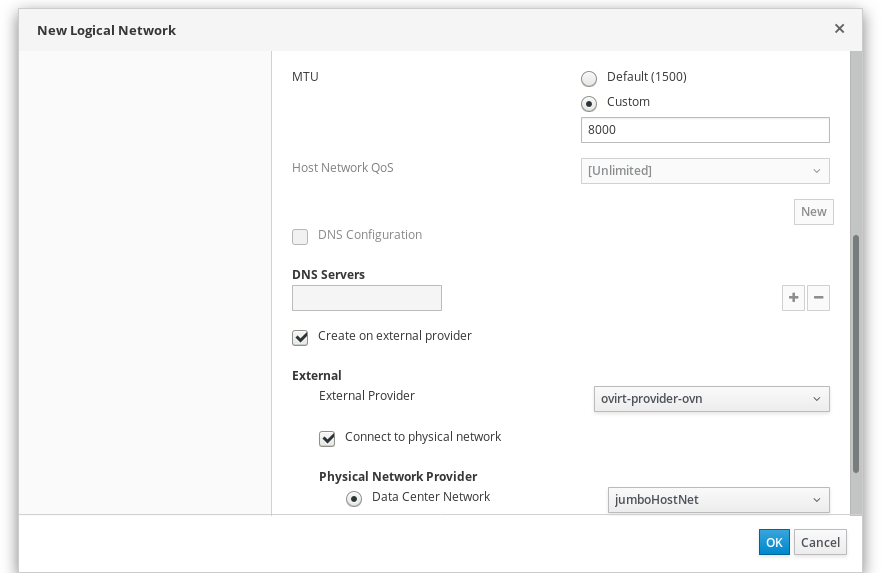
Task: Disable Connect to physical network
Action: [x=327, y=438]
